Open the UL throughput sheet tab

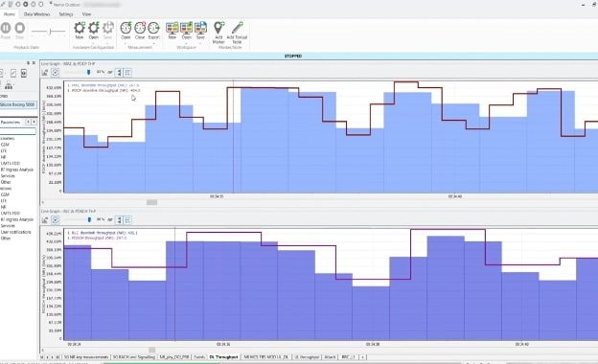coord(307,357)
